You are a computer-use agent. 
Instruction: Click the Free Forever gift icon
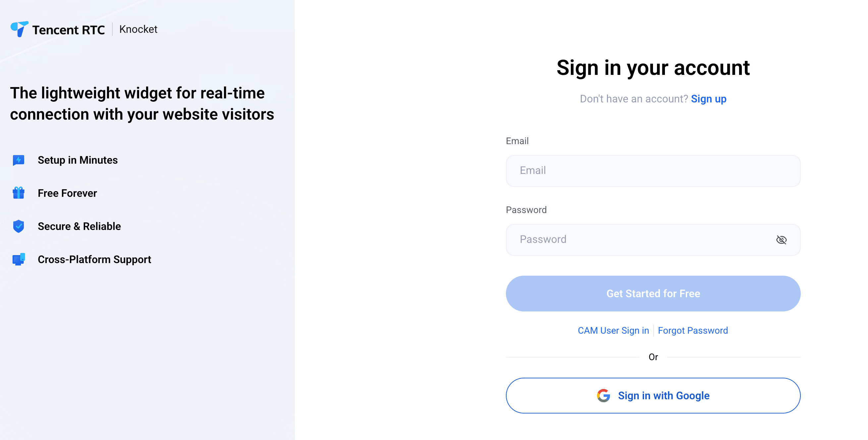coord(19,193)
